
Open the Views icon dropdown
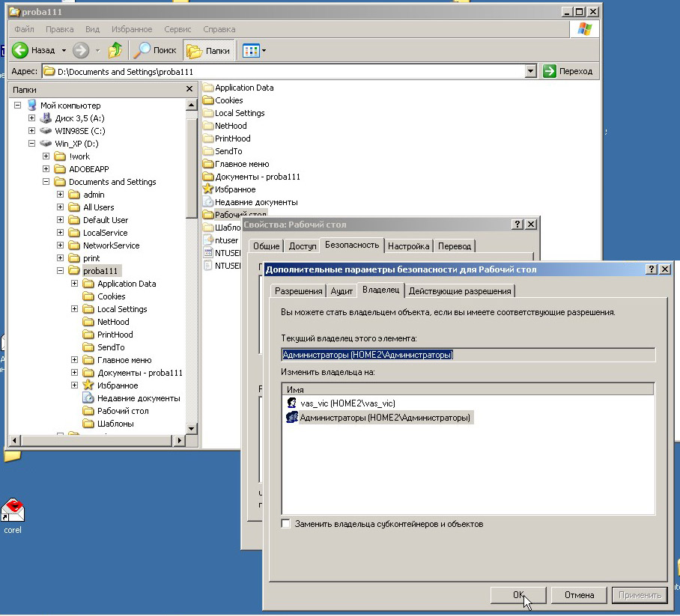pos(255,51)
